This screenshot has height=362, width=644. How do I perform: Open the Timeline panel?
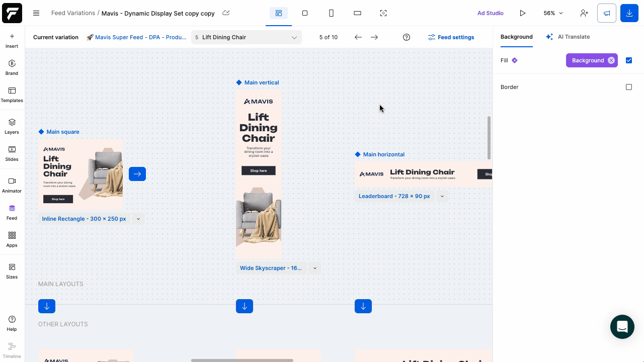click(x=12, y=351)
